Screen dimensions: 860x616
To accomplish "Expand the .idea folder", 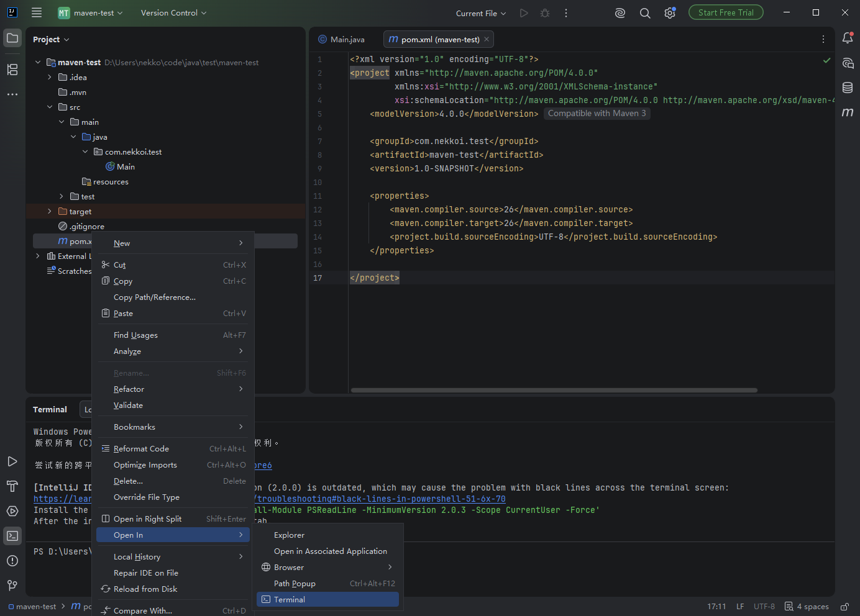I will [50, 77].
